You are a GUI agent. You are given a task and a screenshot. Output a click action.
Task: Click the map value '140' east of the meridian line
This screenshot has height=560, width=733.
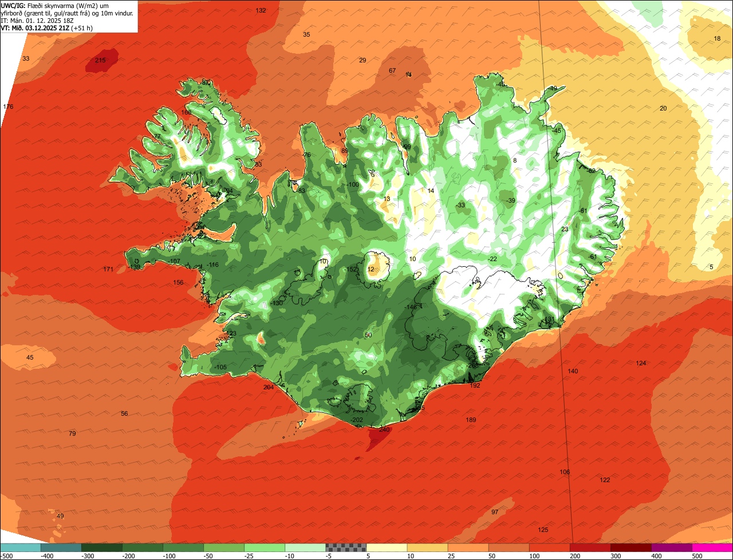click(573, 371)
